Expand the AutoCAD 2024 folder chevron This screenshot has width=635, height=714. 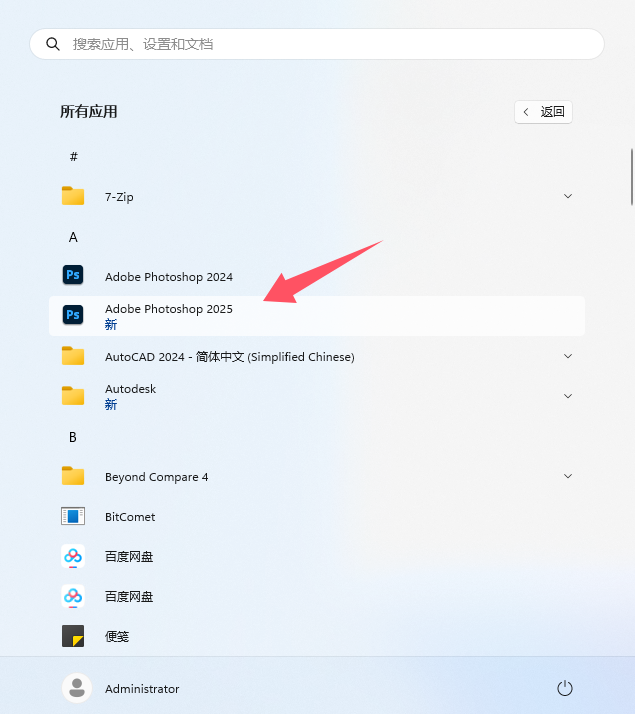point(568,356)
